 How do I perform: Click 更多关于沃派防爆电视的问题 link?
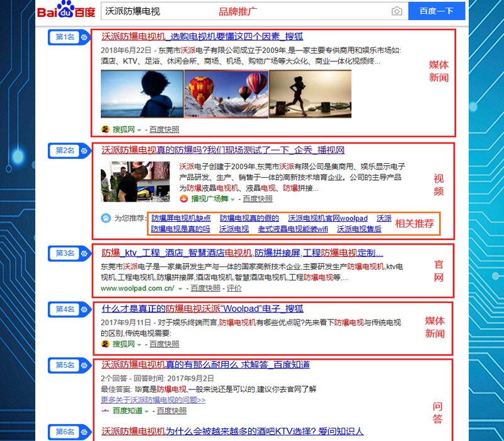coord(153,400)
